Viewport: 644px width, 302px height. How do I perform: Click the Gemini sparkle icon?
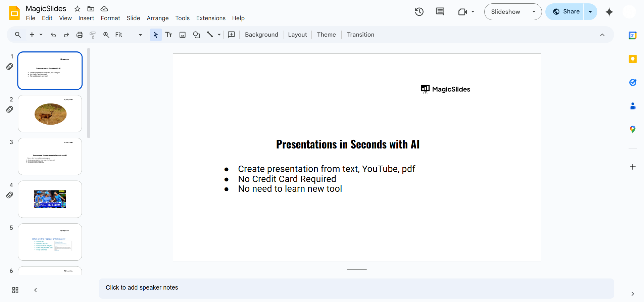coord(609,12)
